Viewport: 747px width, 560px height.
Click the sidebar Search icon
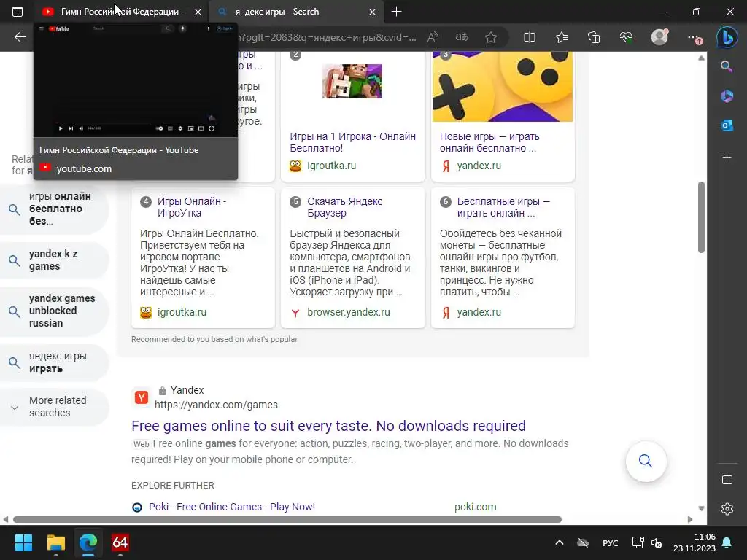727,66
